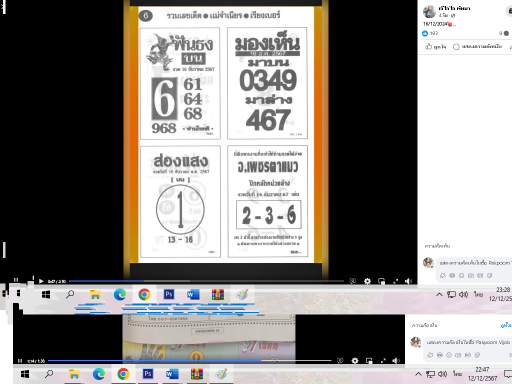Open Windows Start menu in the 22:47 taskbar

click(x=25, y=374)
